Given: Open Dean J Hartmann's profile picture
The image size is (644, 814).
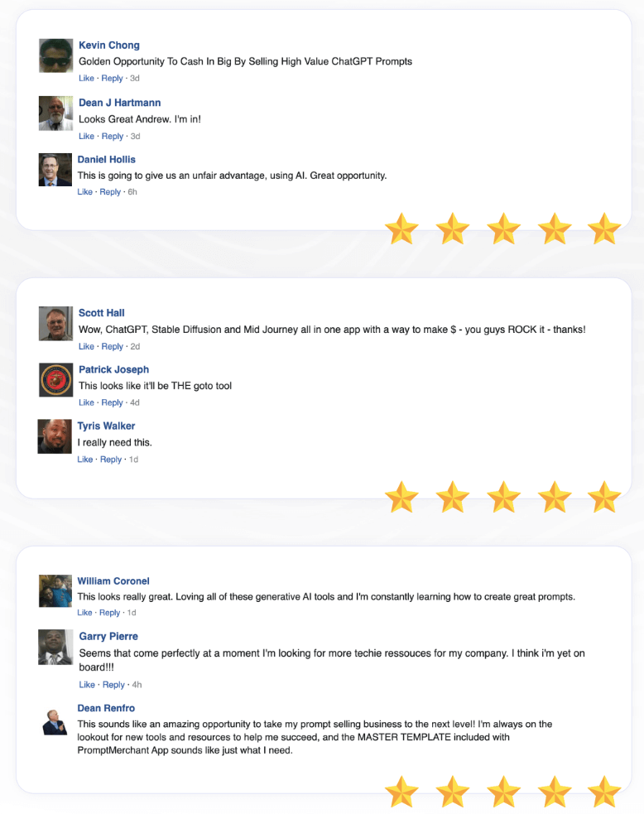Looking at the screenshot, I should [x=56, y=113].
